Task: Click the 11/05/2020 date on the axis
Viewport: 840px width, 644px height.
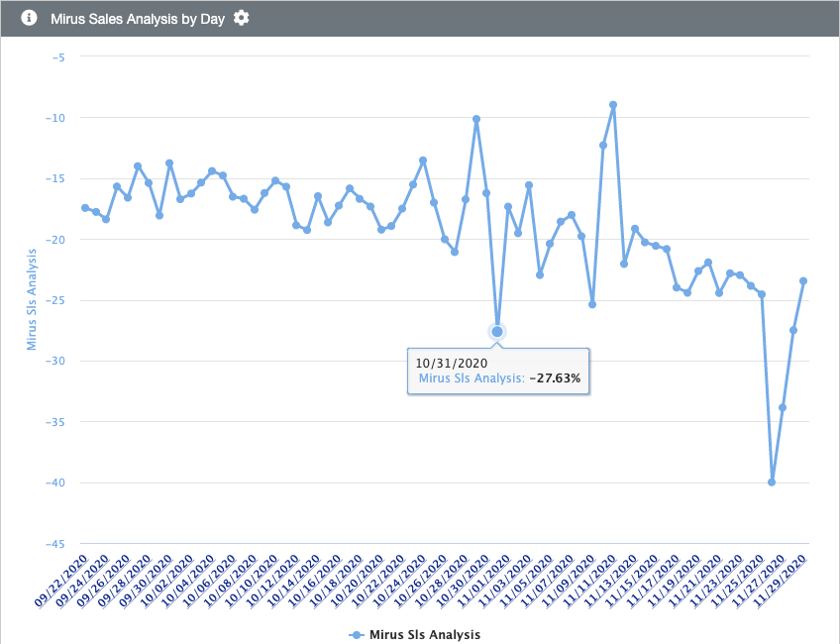Action: pyautogui.click(x=525, y=582)
